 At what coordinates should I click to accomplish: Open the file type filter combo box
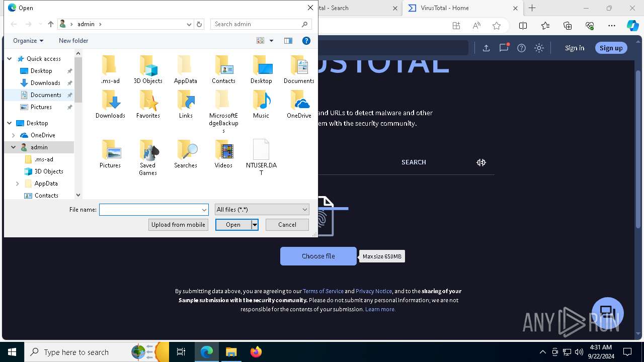click(x=262, y=210)
